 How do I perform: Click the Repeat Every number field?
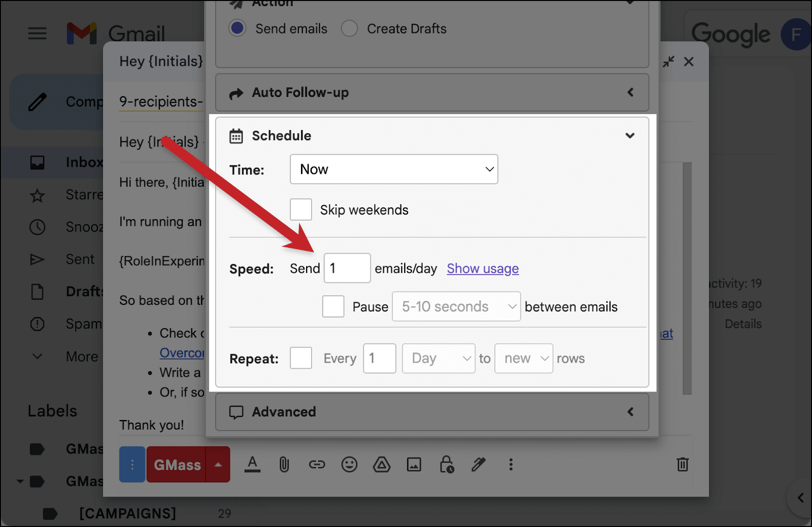coord(380,358)
